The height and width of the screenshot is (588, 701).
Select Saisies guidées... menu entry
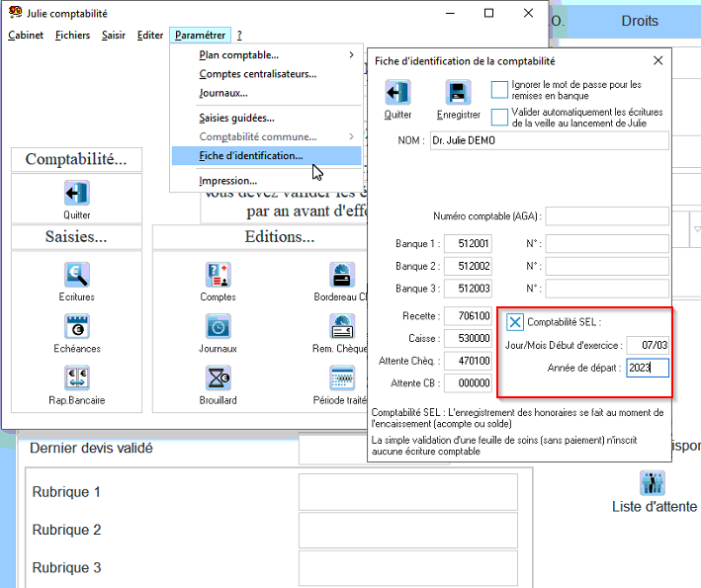click(266, 118)
